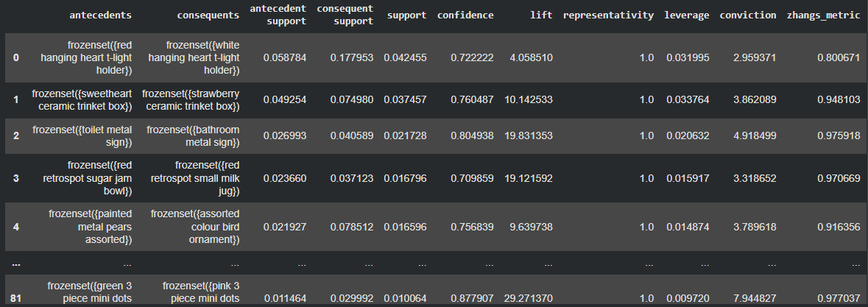The image size is (868, 307).
Task: Click row index 2 label
Action: 16,136
